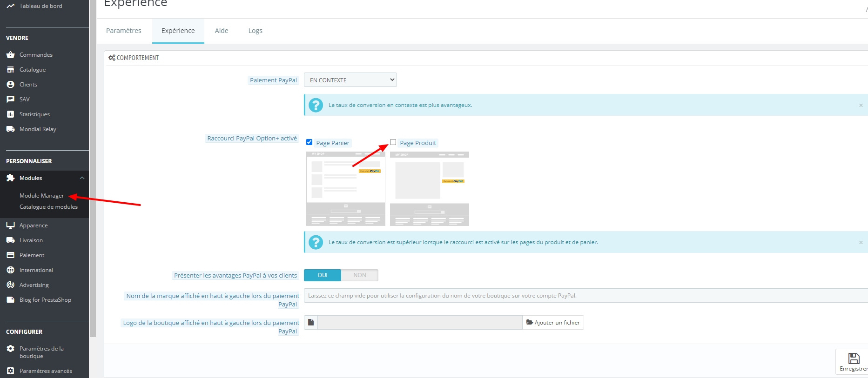
Task: Dismiss the contexte conversion info alert
Action: tap(861, 106)
